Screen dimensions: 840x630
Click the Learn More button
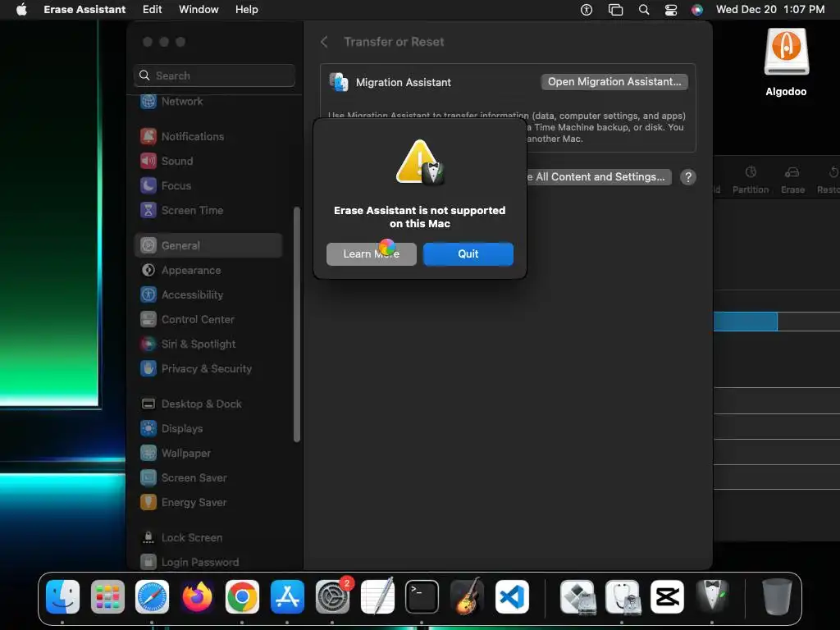(372, 254)
